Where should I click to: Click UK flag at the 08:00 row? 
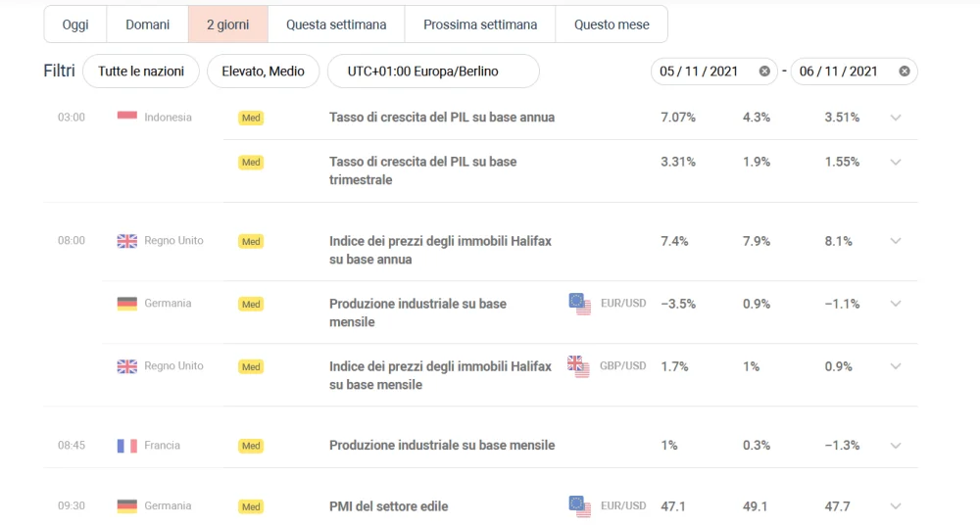(126, 241)
